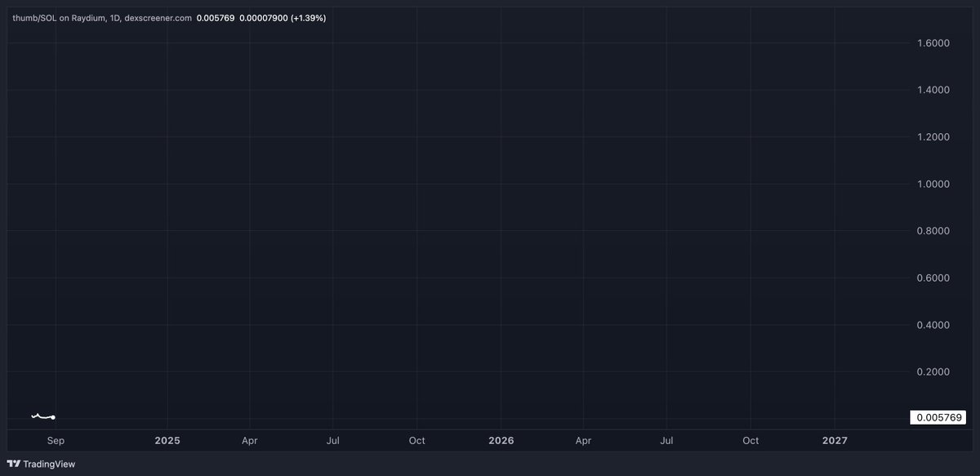Click the 0.8000 price axis label

coord(933,231)
